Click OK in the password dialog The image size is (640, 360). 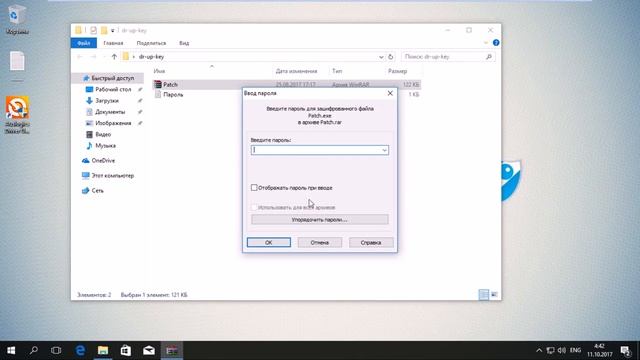point(269,242)
